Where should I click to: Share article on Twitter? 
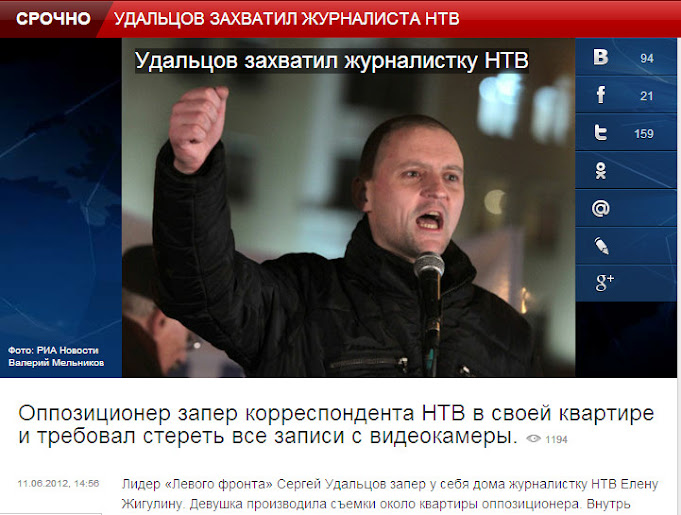click(x=601, y=132)
